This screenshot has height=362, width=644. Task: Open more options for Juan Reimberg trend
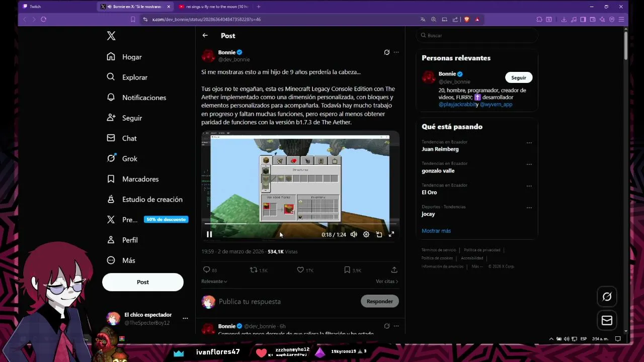click(529, 143)
